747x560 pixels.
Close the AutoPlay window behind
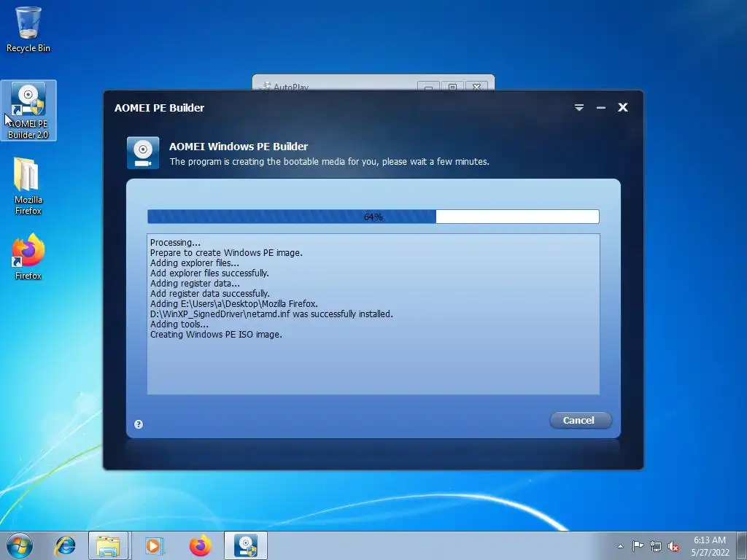click(476, 87)
